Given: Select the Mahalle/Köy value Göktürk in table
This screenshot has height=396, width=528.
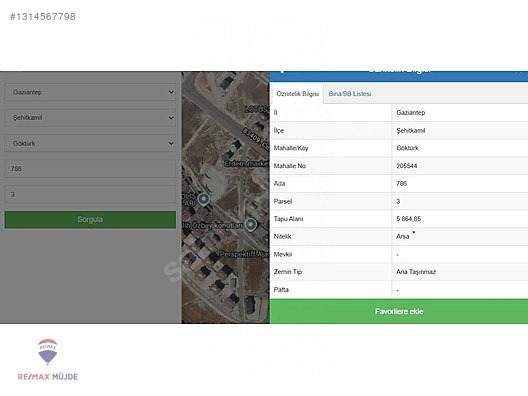Looking at the screenshot, I should pos(407,148).
